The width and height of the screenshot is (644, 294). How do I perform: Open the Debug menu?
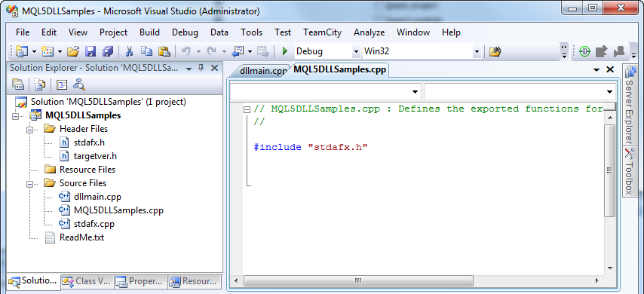185,32
